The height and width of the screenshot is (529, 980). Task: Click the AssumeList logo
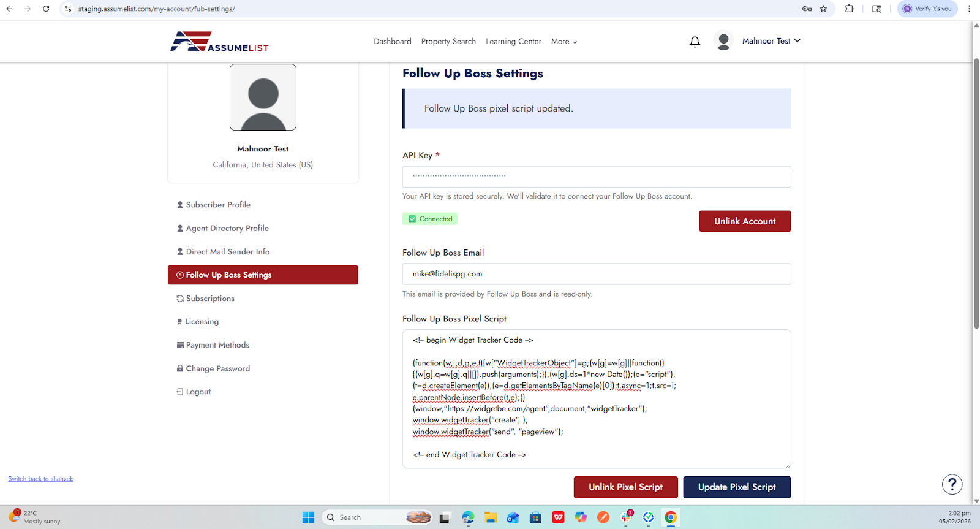(x=219, y=42)
